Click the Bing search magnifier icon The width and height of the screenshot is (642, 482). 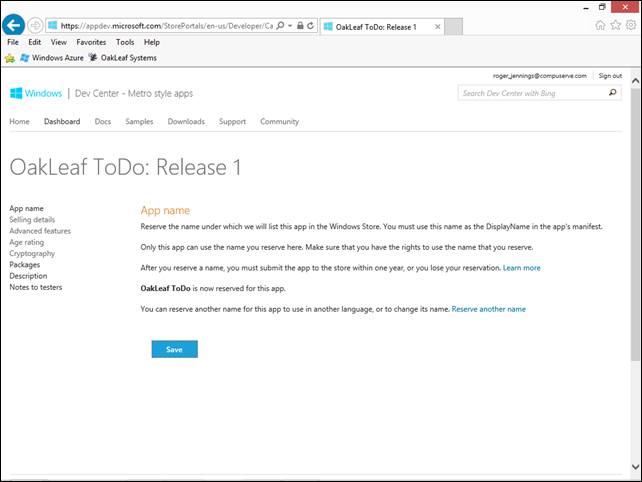click(x=613, y=93)
